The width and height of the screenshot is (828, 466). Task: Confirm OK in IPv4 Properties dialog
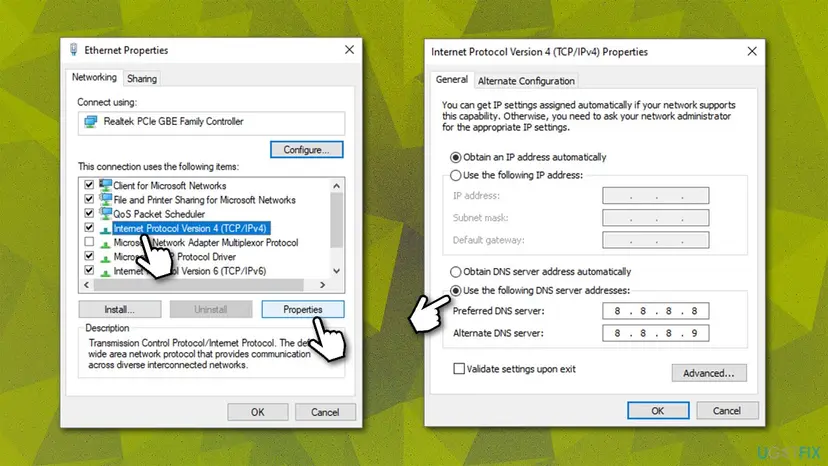coord(658,411)
